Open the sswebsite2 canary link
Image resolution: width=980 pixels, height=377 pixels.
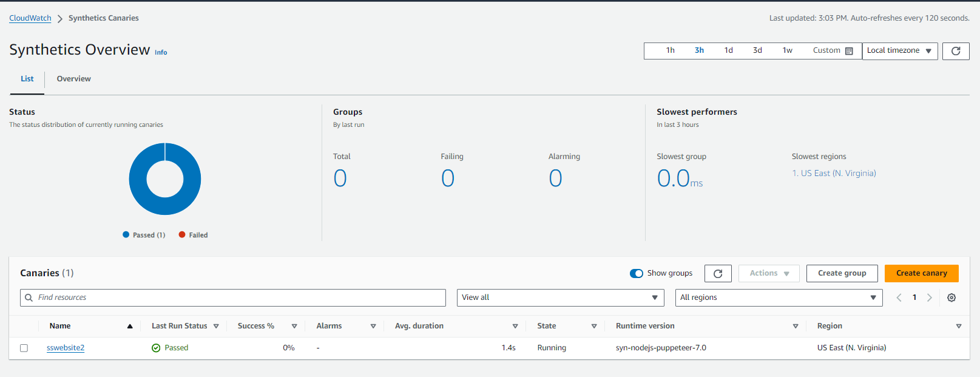66,348
